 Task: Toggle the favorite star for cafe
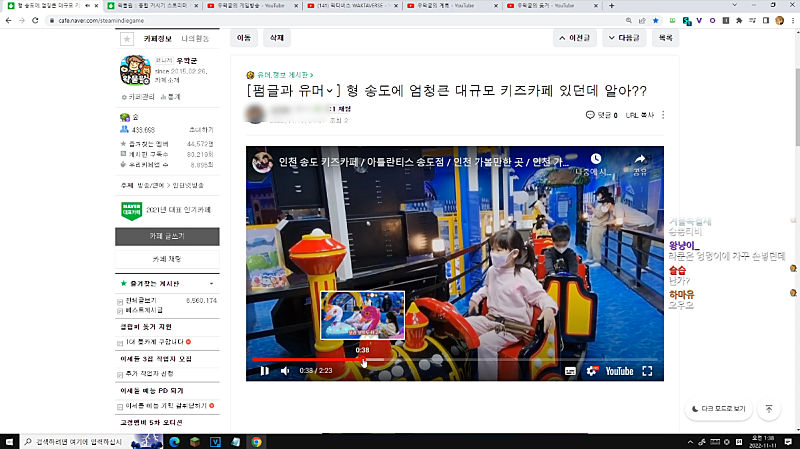(x=126, y=39)
